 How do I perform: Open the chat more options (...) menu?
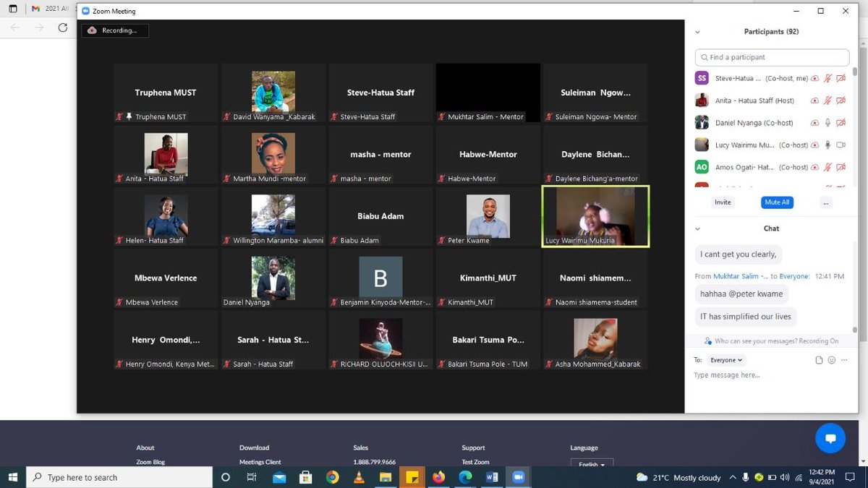click(844, 360)
